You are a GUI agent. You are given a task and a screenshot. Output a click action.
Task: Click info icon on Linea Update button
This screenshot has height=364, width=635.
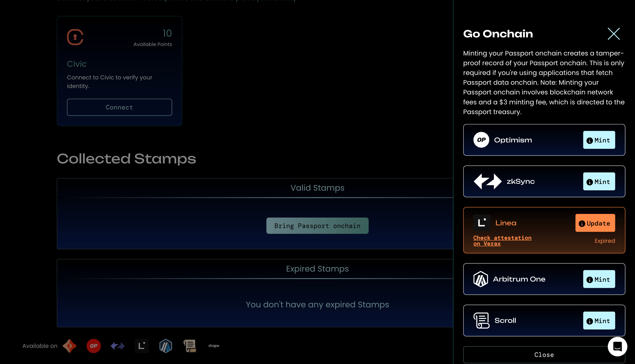(x=582, y=224)
